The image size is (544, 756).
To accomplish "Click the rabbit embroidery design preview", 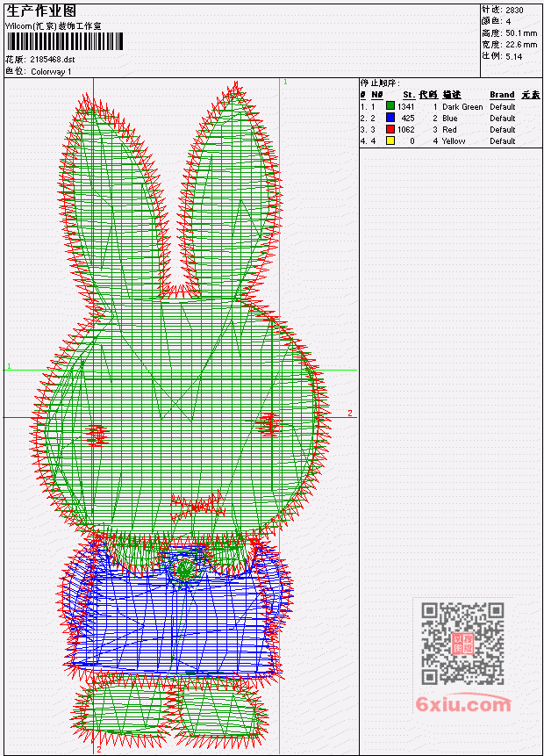I will pos(181,414).
